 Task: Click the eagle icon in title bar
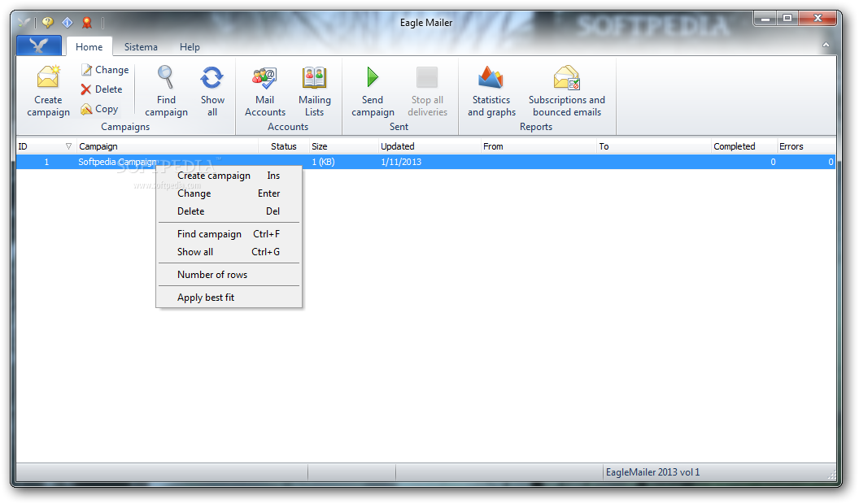click(24, 23)
